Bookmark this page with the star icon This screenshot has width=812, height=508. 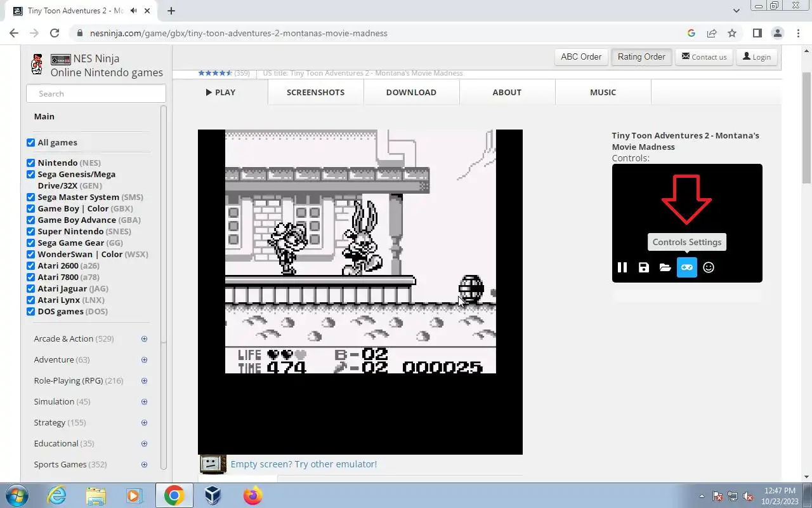click(x=732, y=33)
